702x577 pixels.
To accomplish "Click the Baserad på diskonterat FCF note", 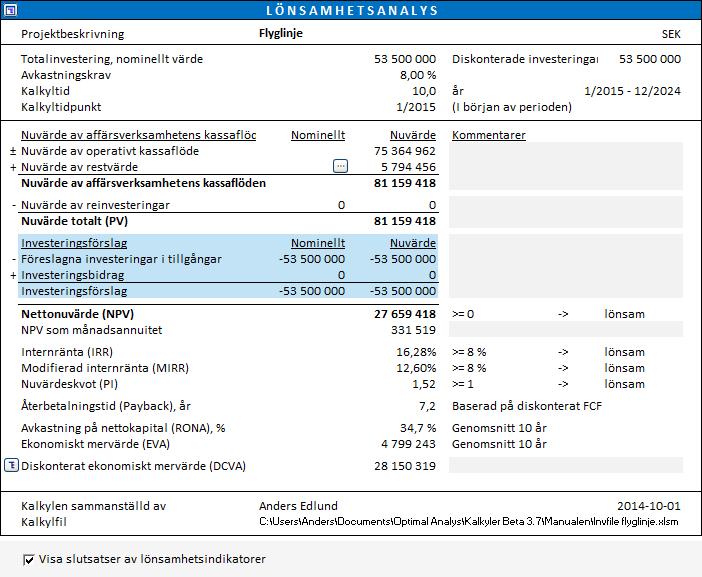I will (526, 406).
